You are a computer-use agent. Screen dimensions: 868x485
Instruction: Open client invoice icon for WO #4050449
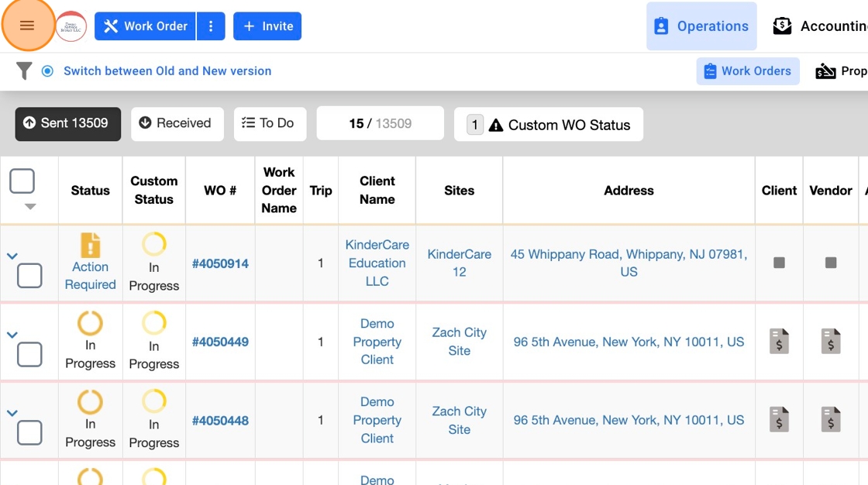779,342
